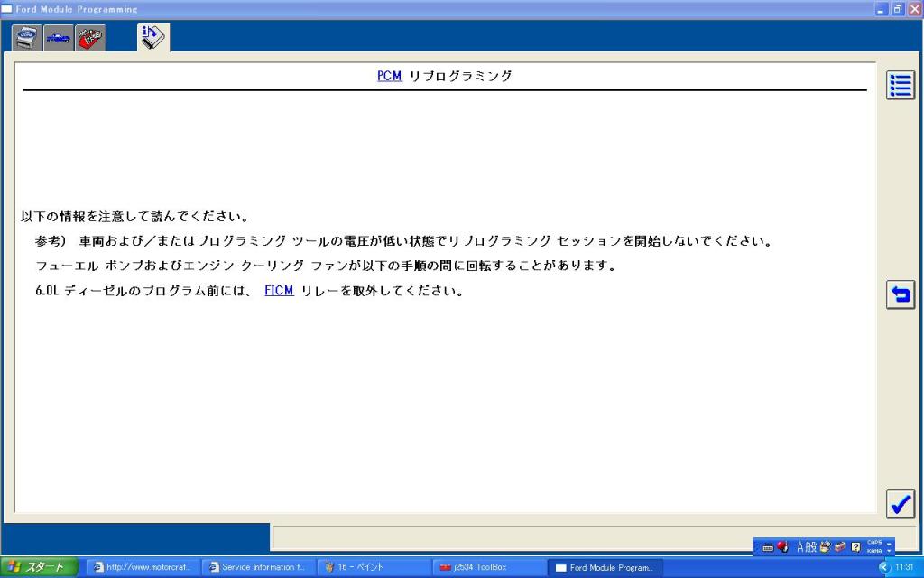Viewport: 924px width, 578px height.
Task: Switch to j2534 ToolBox taskbar window
Action: click(x=490, y=567)
